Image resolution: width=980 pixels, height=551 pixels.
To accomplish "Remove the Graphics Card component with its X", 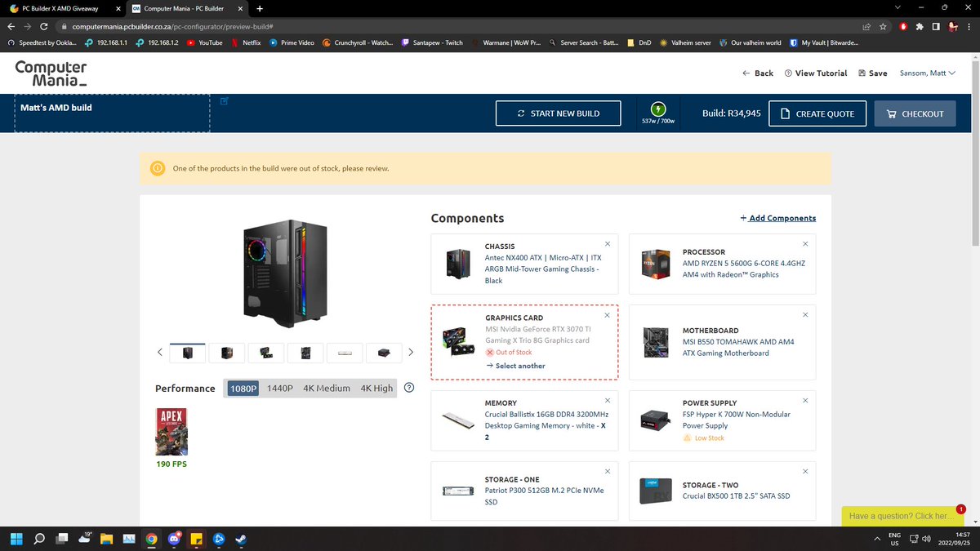I will (608, 315).
